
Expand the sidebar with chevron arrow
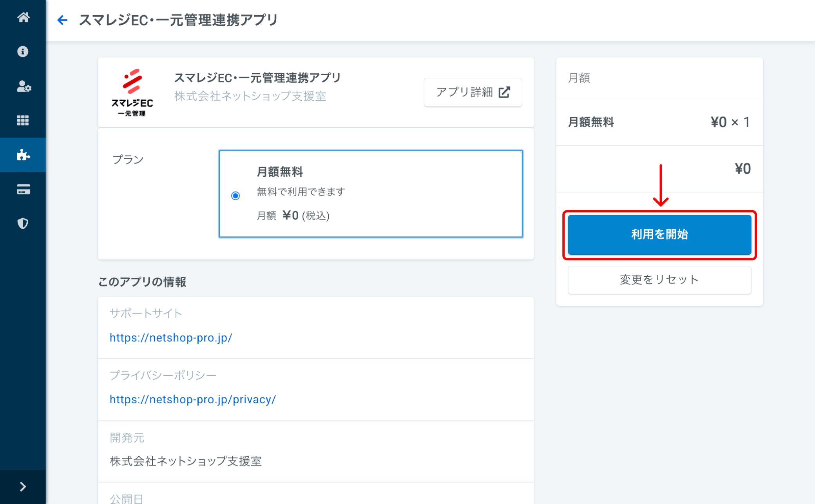click(23, 487)
